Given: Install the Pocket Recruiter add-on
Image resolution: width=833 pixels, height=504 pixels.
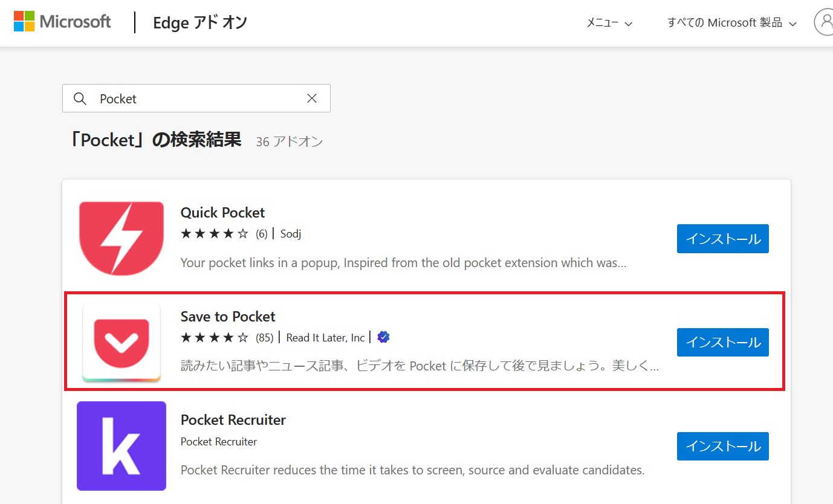Looking at the screenshot, I should point(722,446).
